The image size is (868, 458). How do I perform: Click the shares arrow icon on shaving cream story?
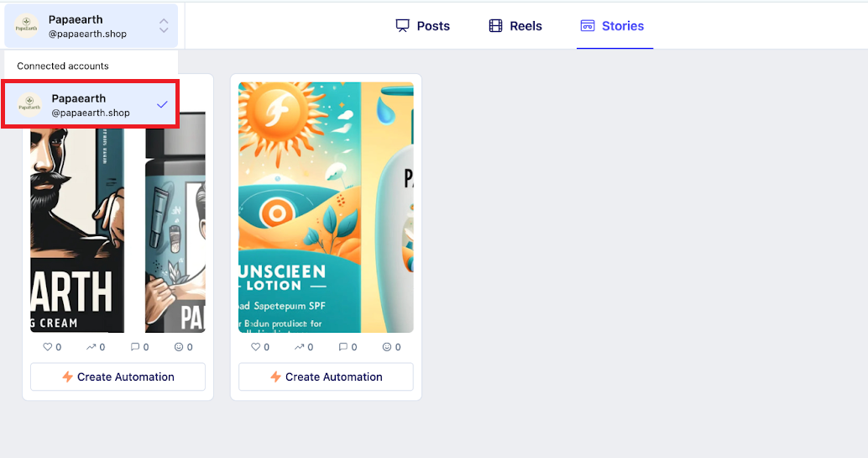[x=91, y=347]
